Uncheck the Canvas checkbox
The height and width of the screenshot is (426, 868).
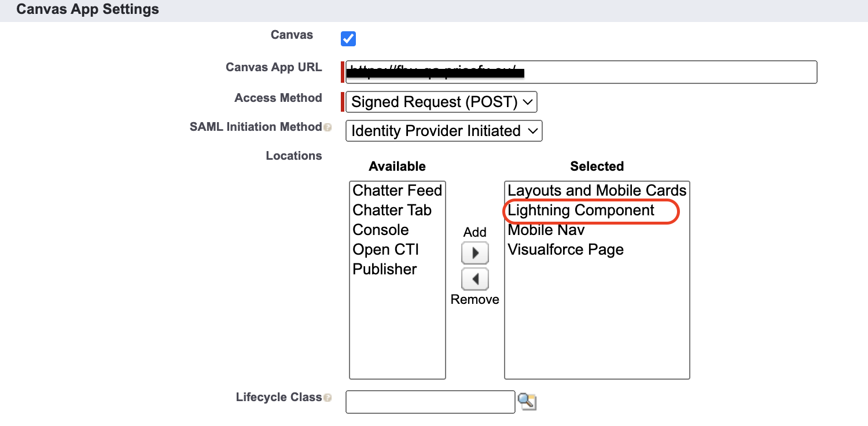click(x=348, y=39)
